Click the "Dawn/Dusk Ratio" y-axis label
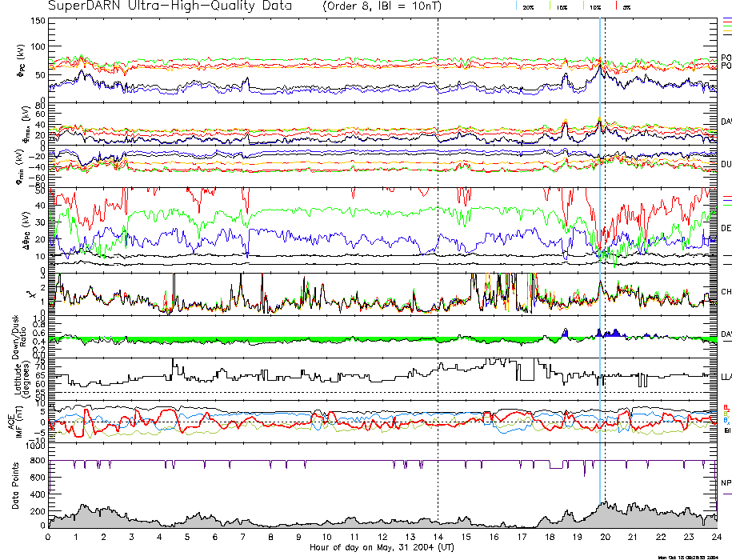This screenshot has width=732, height=560. pos(20,337)
